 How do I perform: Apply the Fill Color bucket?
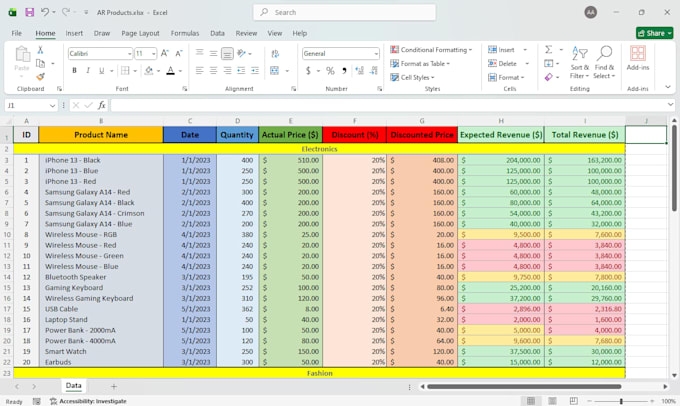[x=149, y=70]
